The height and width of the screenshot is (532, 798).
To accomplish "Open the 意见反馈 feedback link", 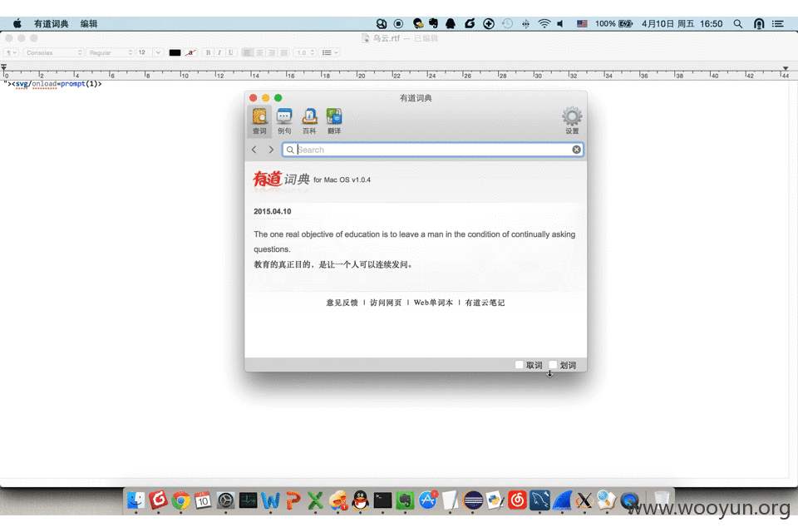I will pos(342,303).
